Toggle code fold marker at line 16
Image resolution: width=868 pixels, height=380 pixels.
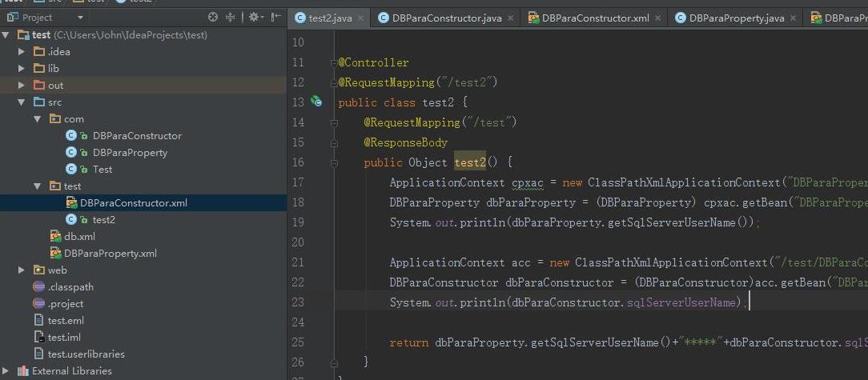pos(334,163)
